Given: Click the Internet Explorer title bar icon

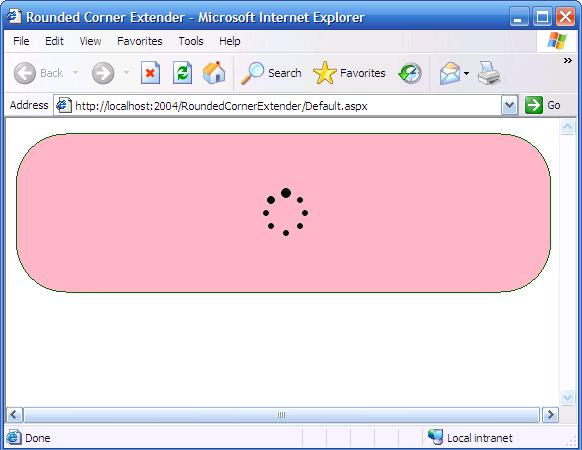Looking at the screenshot, I should 14,16.
